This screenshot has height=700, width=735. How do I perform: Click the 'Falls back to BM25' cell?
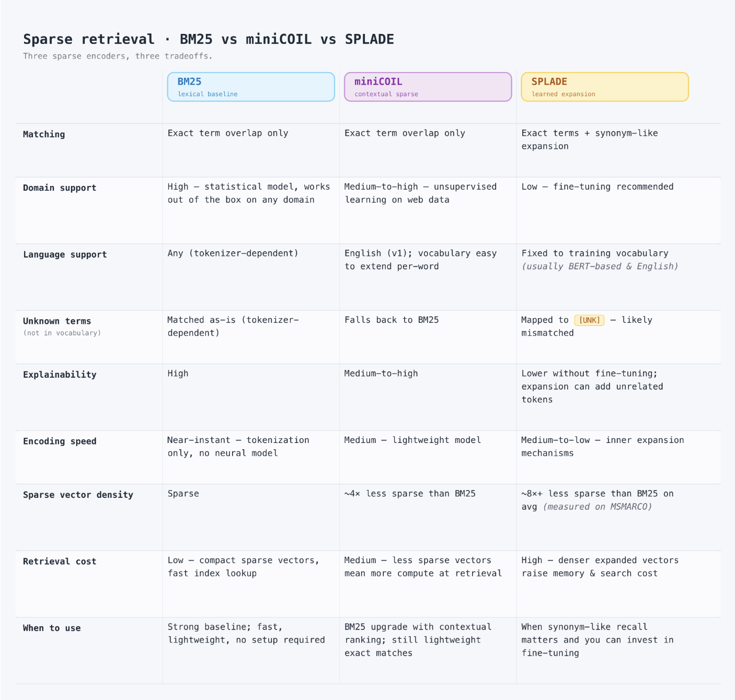[392, 320]
